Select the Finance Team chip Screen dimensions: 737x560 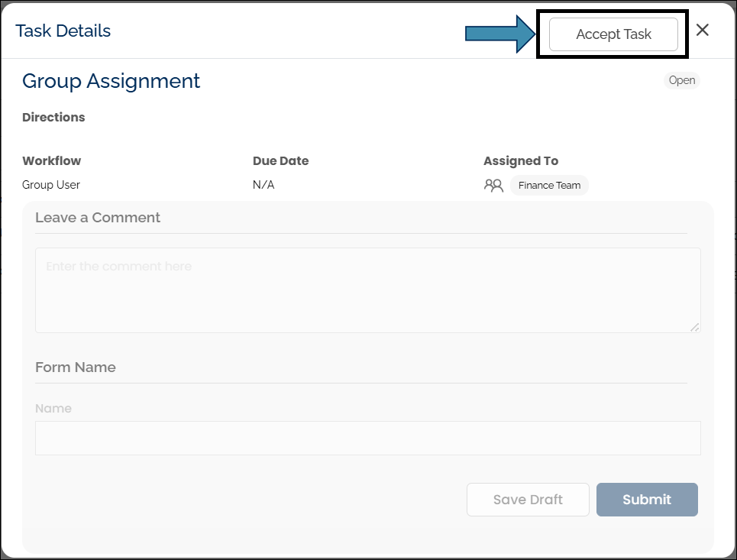coord(549,185)
